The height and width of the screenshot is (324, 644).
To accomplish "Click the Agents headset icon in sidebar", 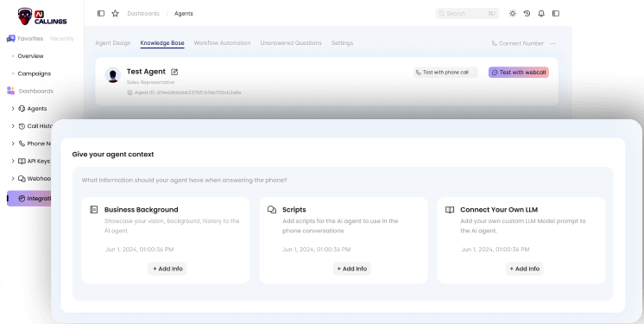I will tap(22, 109).
